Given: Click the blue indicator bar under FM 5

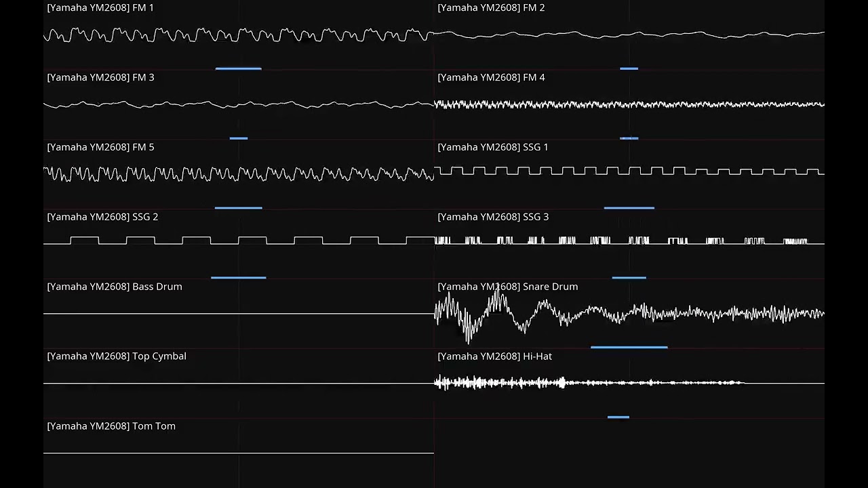Looking at the screenshot, I should click(238, 208).
